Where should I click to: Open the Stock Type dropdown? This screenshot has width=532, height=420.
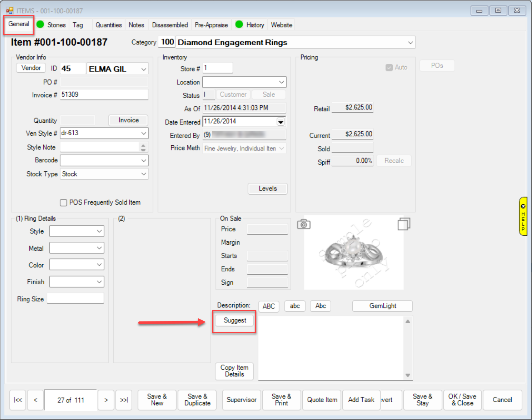tap(144, 174)
